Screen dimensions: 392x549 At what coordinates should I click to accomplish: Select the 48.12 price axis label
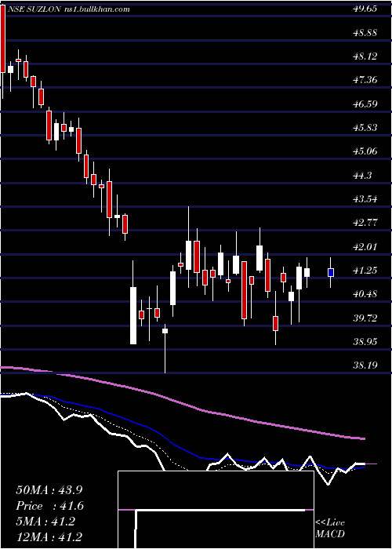tap(365, 56)
